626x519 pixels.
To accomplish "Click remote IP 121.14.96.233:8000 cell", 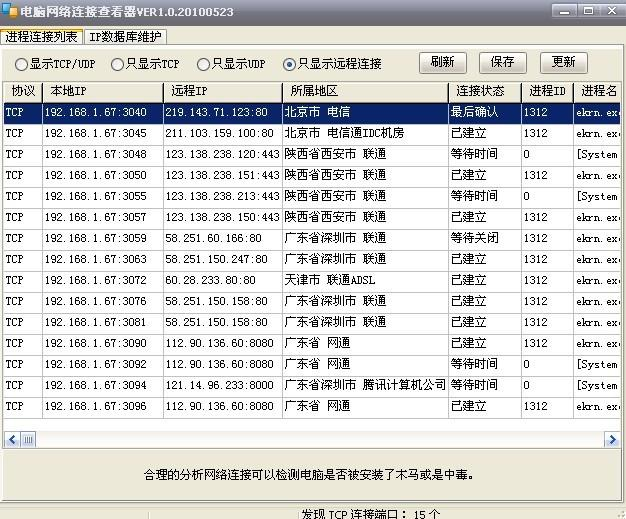I will (x=222, y=386).
